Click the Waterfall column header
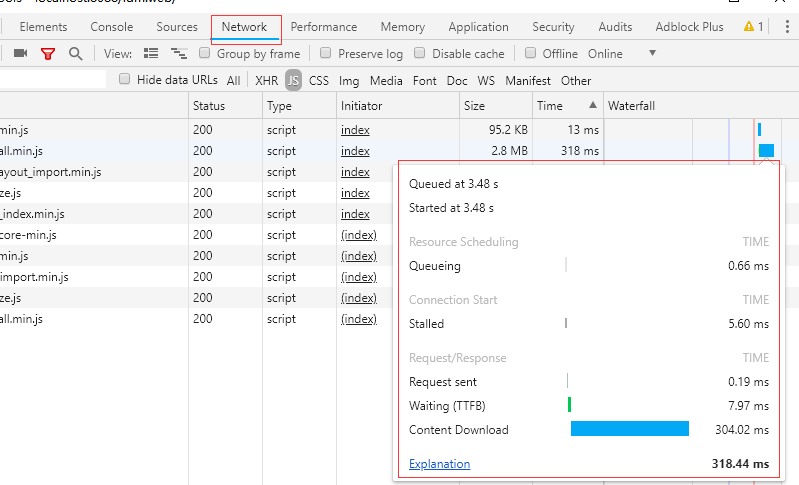799x485 pixels. [x=701, y=105]
